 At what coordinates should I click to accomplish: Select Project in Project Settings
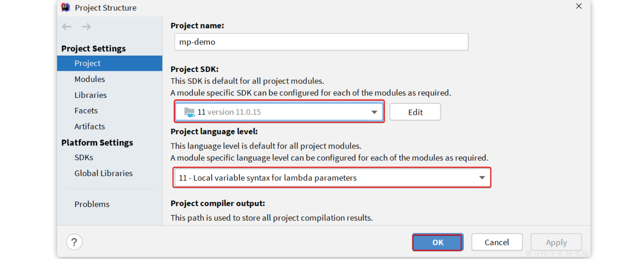(110, 63)
